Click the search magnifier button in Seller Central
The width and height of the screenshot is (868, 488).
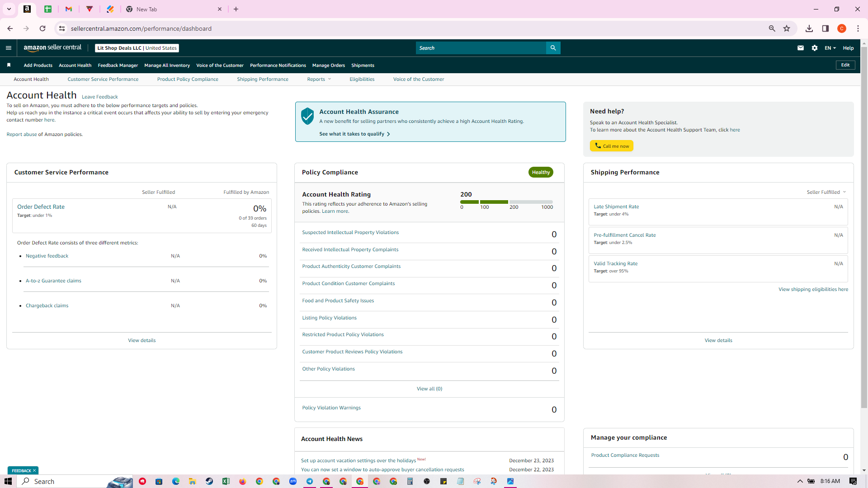pyautogui.click(x=553, y=48)
